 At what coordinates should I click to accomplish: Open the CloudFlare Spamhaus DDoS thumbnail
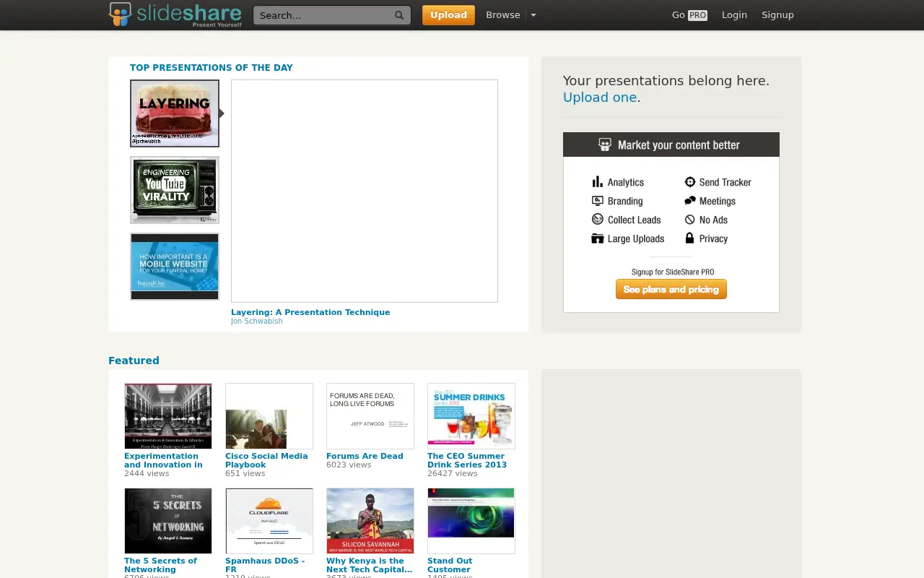[x=269, y=521]
